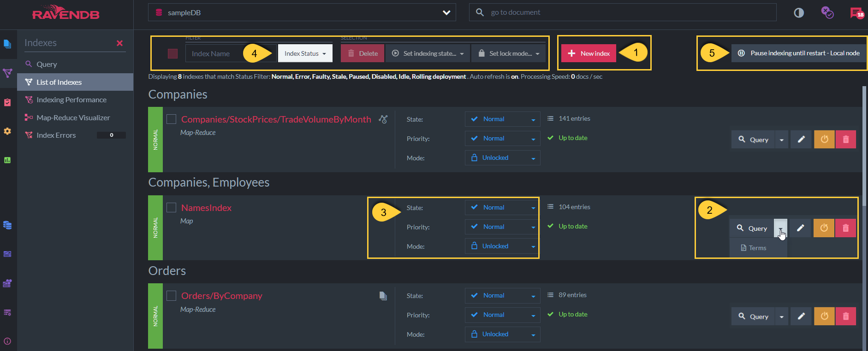Open Mode Unlocked dropdown for NamesIndex
The image size is (868, 351).
coord(503,246)
